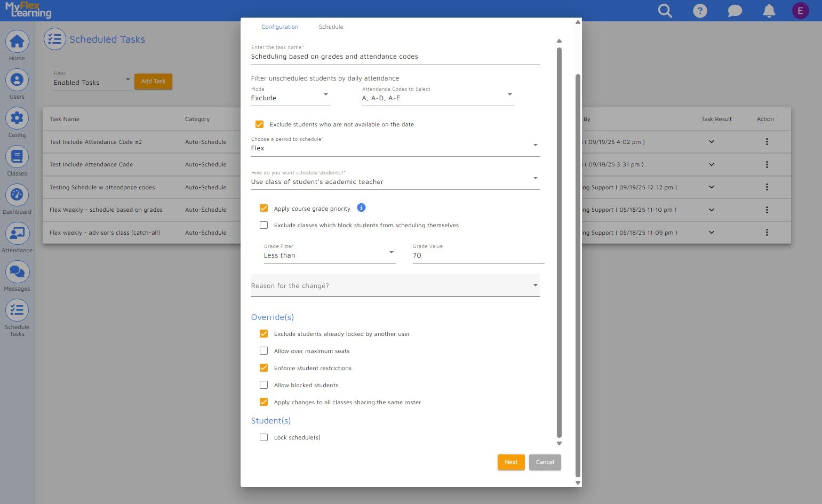Image resolution: width=822 pixels, height=504 pixels.
Task: Toggle Apply changes to all classes sharing roster
Action: [264, 402]
